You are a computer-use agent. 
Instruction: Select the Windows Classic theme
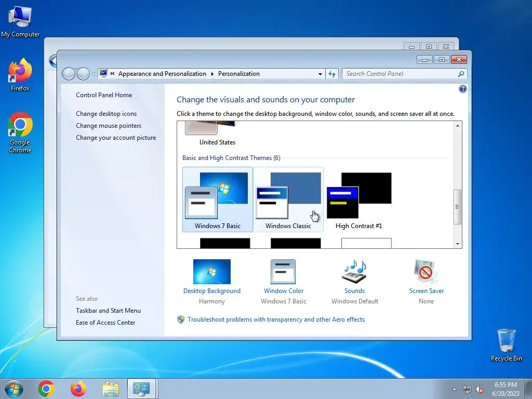pos(288,199)
